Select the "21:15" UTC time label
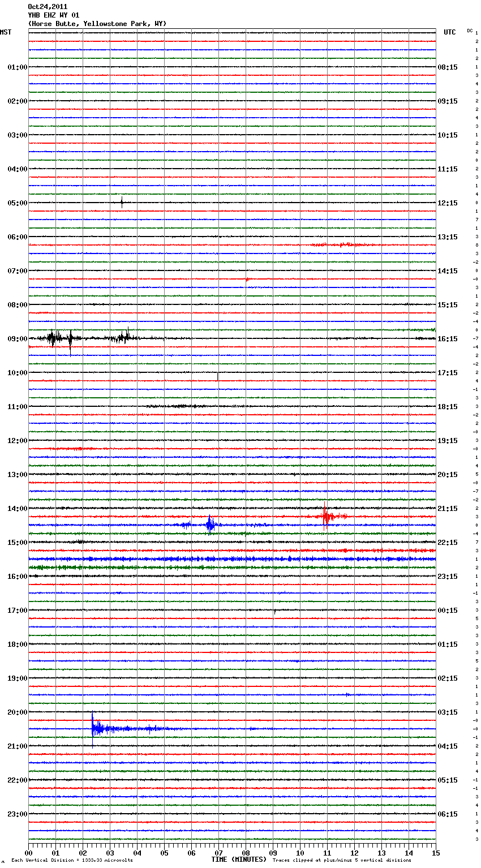This screenshot has width=481, height=868. pos(448,509)
